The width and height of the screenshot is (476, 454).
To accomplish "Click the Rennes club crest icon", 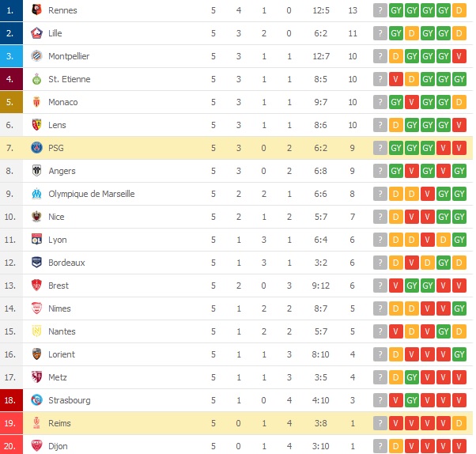I will 36,10.
